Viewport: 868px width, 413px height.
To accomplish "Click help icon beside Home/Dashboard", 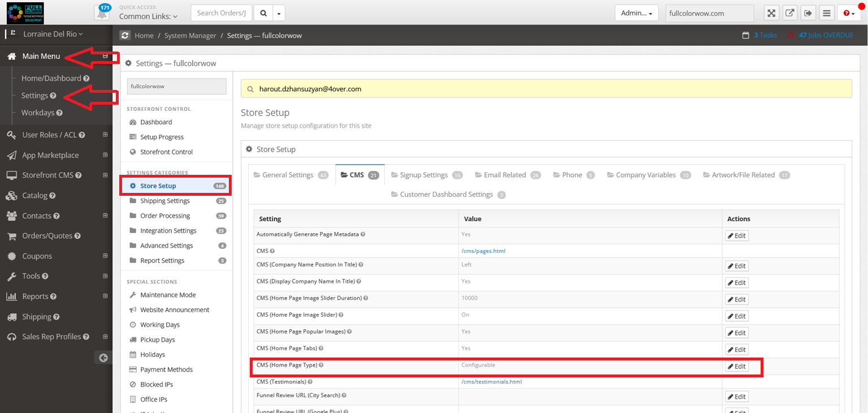I will point(86,79).
